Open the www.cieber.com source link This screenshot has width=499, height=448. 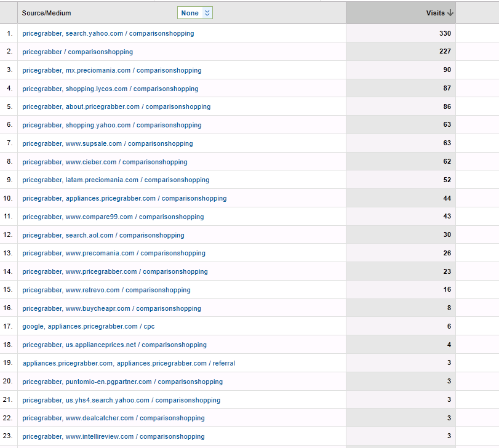pyautogui.click(x=105, y=162)
